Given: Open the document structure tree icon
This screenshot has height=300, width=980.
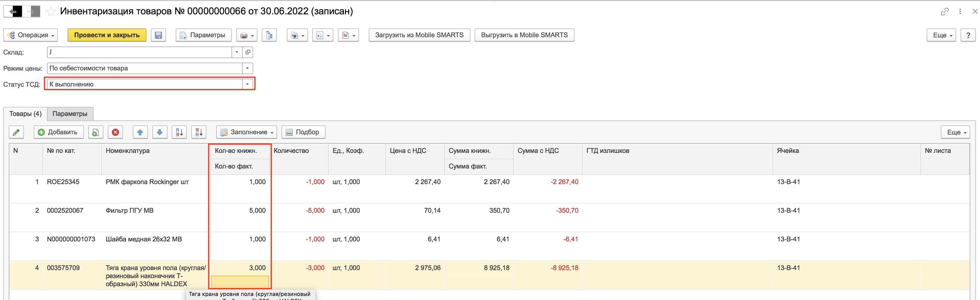Looking at the screenshot, I should click(x=269, y=35).
